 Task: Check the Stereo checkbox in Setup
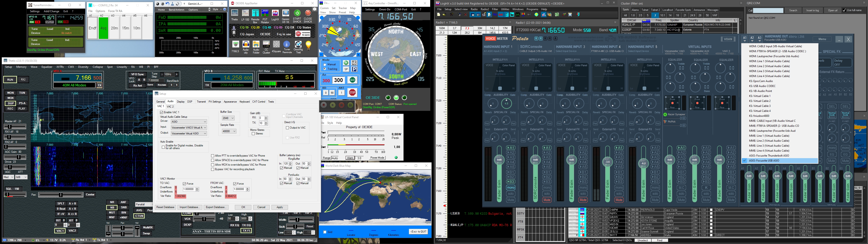tap(253, 134)
